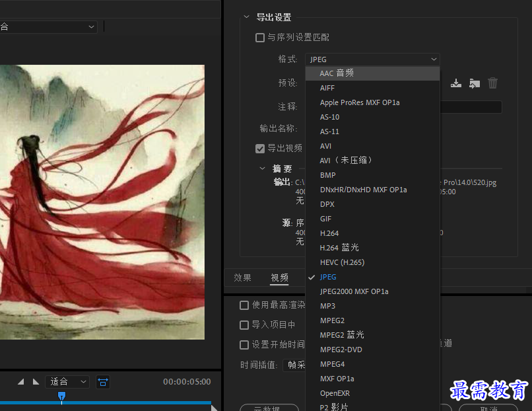Set the out point triangle marker
Viewport: 532px width, 411px height.
(x=36, y=382)
